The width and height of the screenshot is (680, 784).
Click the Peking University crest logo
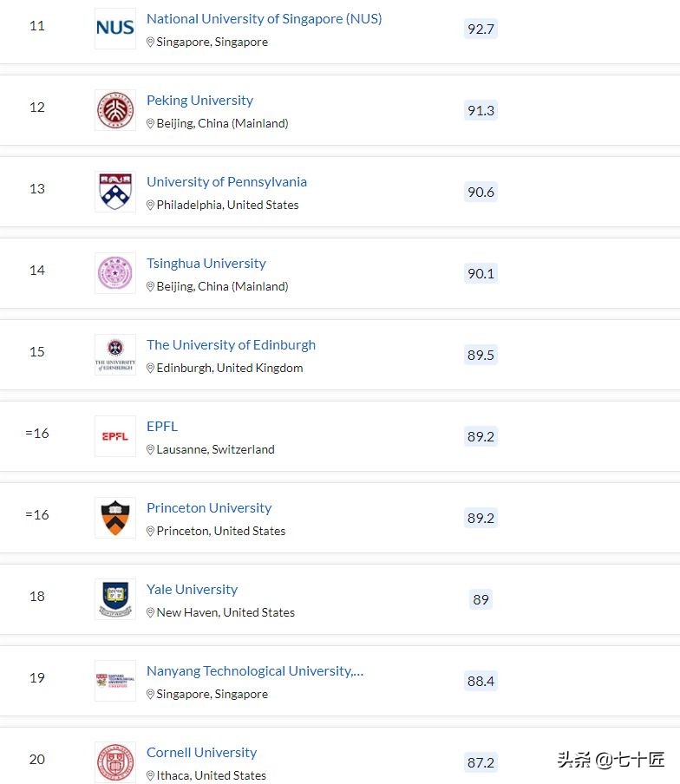tap(115, 110)
